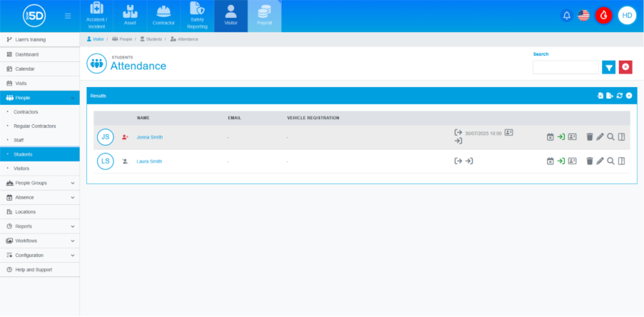Viewport: 644px width, 317px height.
Task: Select the Visitor module tab
Action: 231,16
